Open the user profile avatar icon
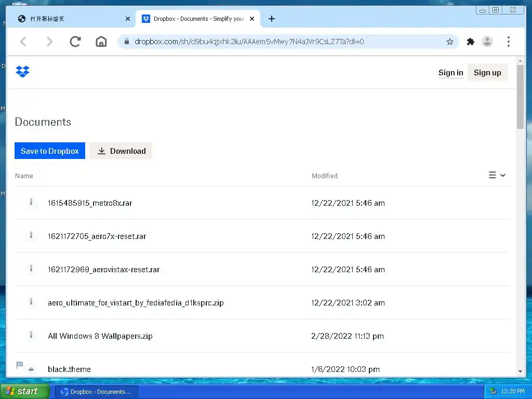532x399 pixels. (487, 42)
